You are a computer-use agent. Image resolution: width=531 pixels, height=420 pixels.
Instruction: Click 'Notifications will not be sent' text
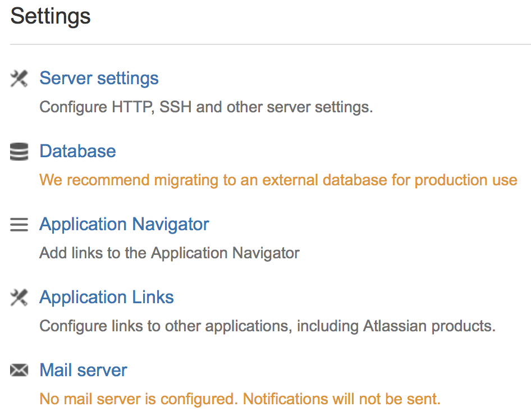(342, 399)
